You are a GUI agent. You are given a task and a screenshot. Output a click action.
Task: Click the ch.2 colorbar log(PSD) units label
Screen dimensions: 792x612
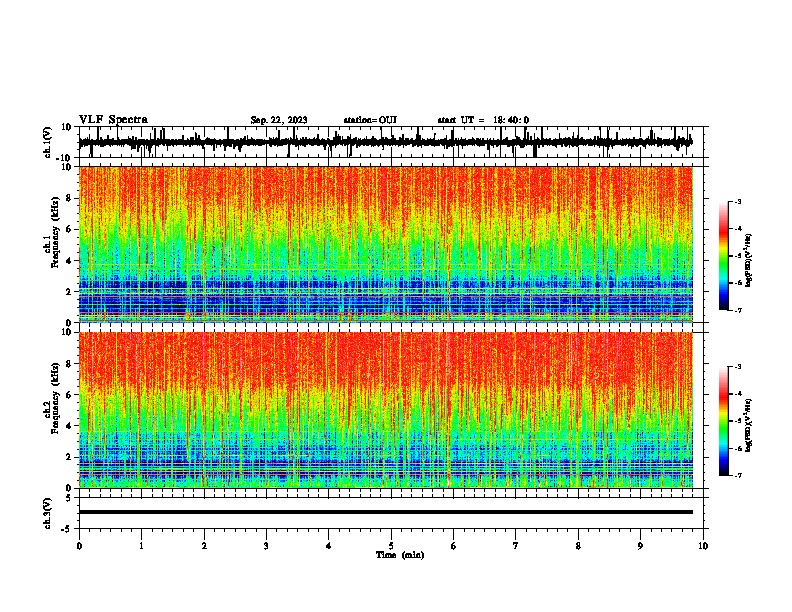click(748, 426)
